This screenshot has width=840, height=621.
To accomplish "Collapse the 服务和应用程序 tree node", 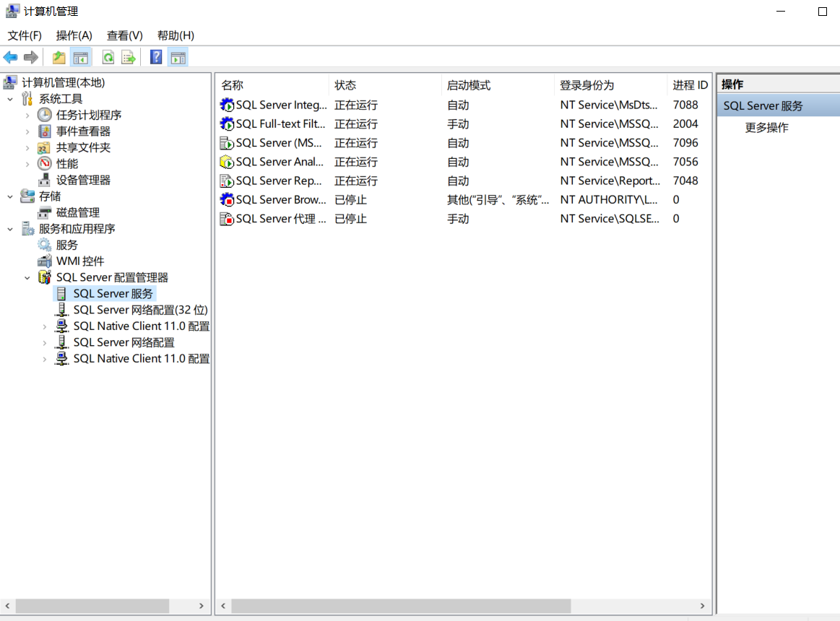I will (10, 229).
